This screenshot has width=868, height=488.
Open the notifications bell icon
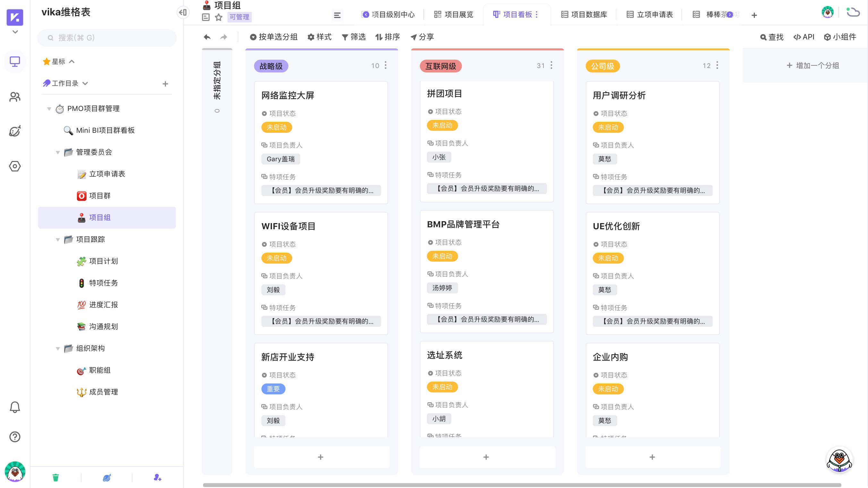15,407
